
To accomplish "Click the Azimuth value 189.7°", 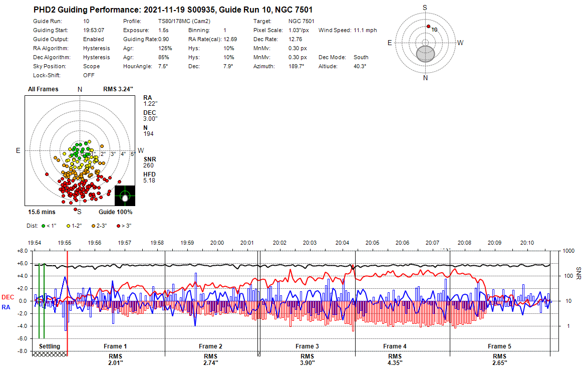I will 296,66.
